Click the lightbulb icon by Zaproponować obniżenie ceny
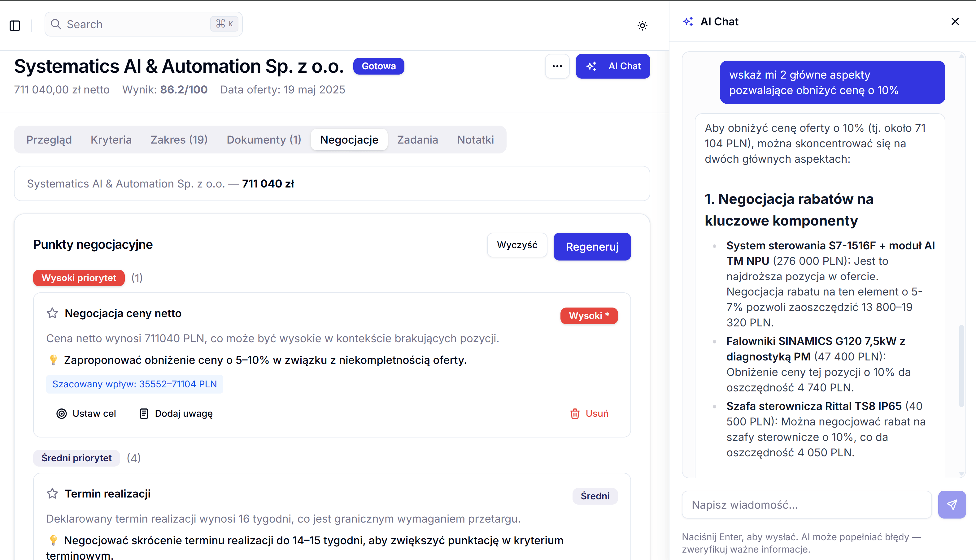The height and width of the screenshot is (560, 976). coord(54,360)
